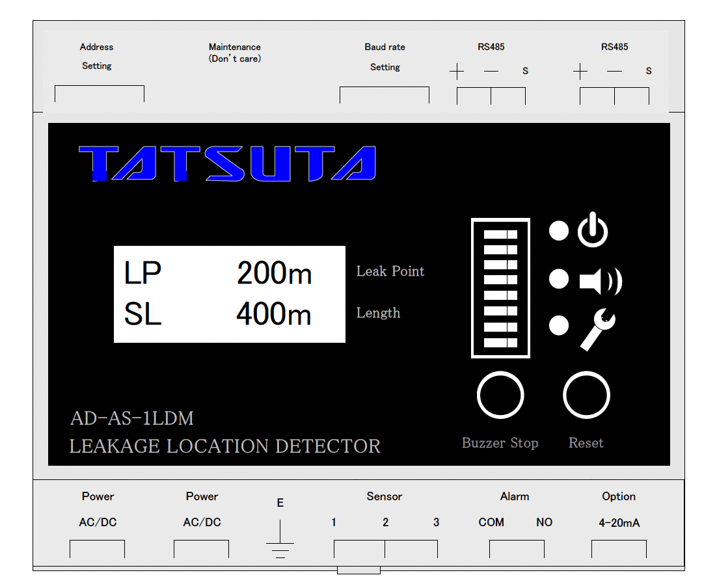
Task: Click the left RS485 terminal block
Action: 491,96
